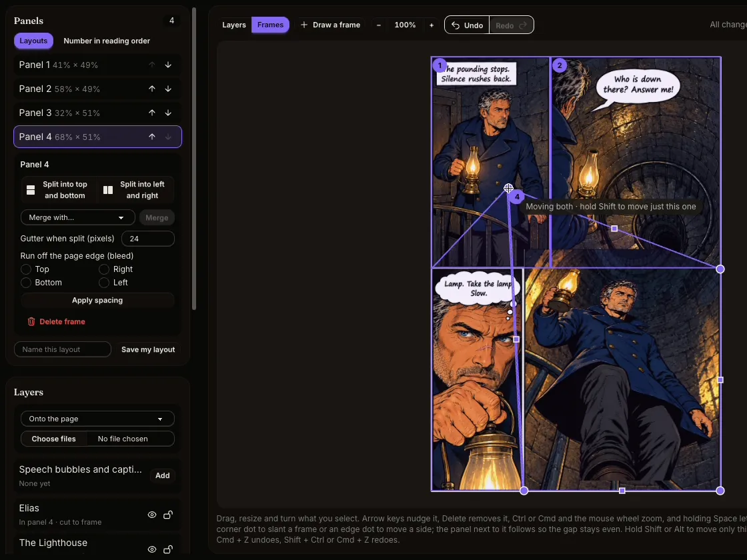This screenshot has width=747, height=560.
Task: Move Panel 3 up in reading order
Action: 152,113
